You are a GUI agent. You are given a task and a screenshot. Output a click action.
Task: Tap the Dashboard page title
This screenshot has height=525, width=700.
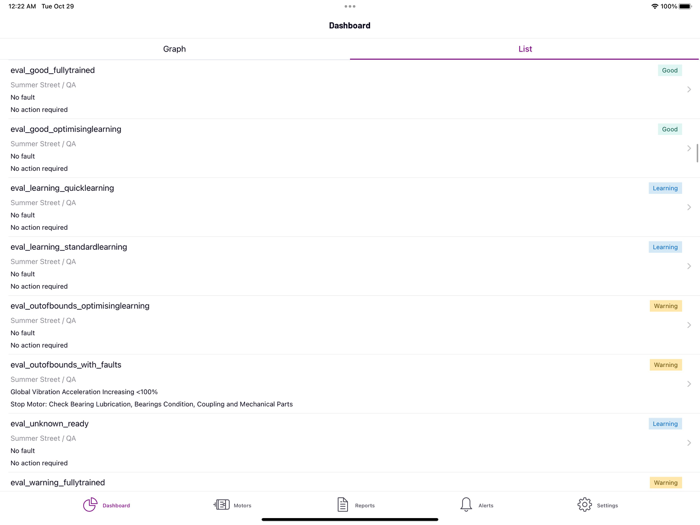click(x=350, y=26)
